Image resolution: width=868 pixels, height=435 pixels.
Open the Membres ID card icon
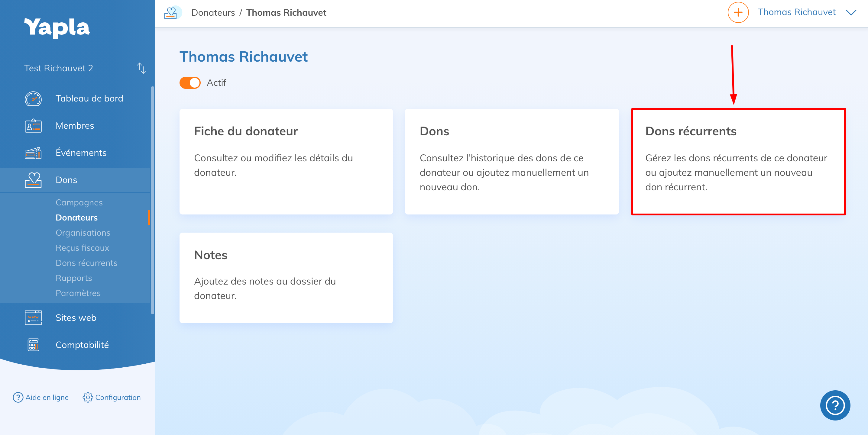[x=33, y=126]
